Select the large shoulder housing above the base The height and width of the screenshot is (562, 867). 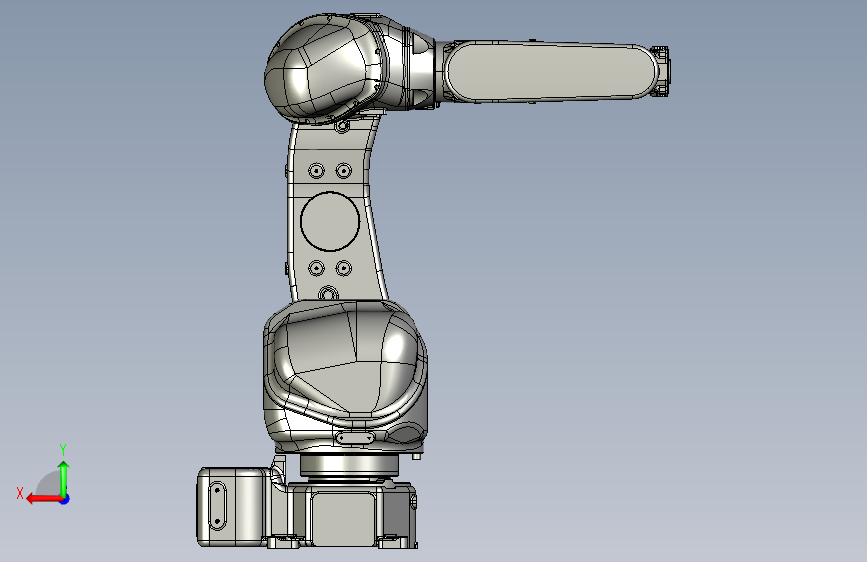pos(345,376)
